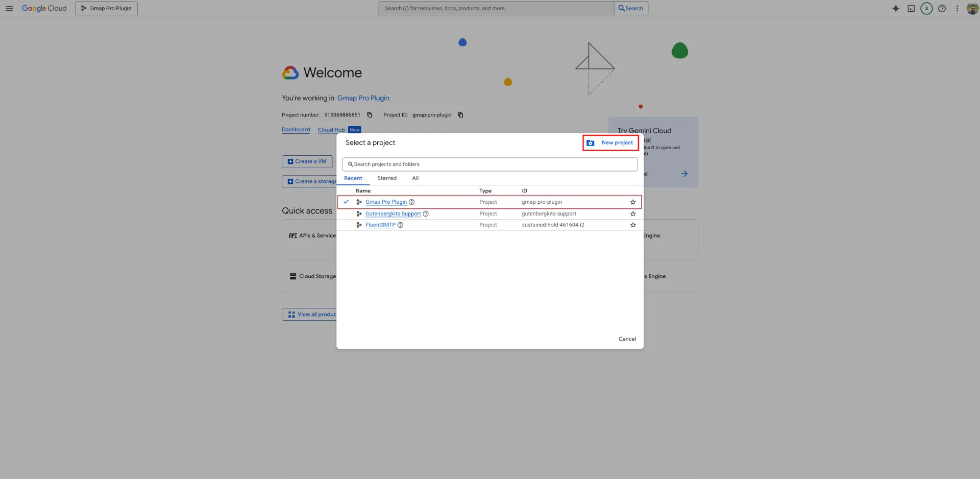Open the Gmap Pro Plugin project picker

106,8
